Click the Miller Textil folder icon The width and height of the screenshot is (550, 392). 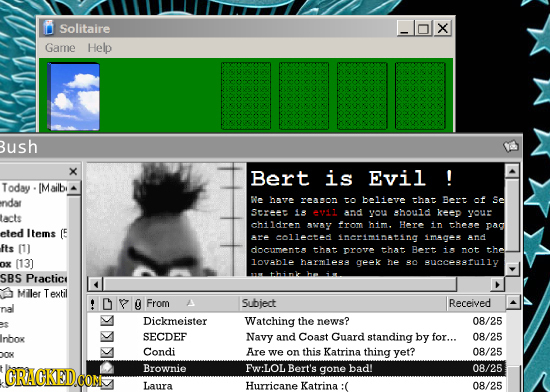coord(7,293)
